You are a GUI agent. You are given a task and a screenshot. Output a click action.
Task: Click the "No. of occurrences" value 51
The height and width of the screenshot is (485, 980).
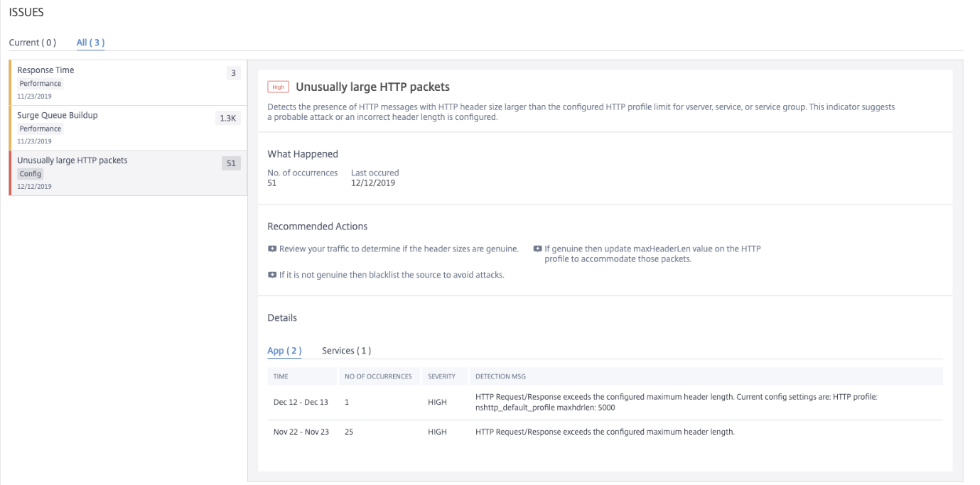(272, 183)
